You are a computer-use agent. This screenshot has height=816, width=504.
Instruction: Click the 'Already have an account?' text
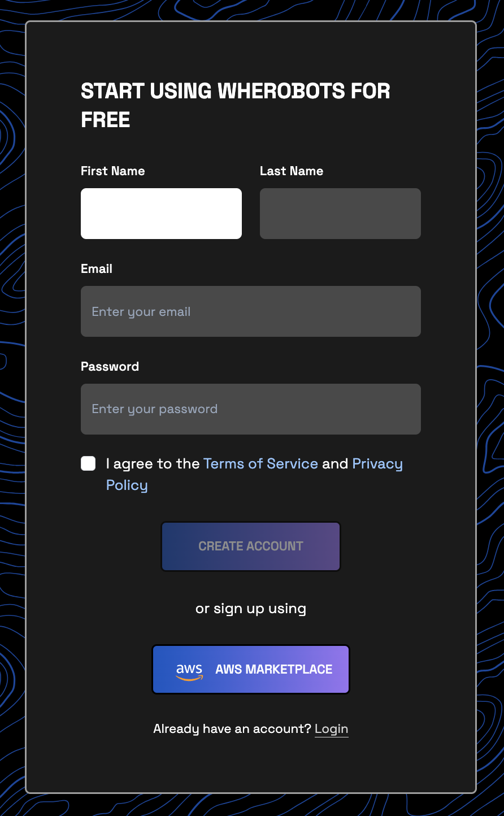coord(232,729)
